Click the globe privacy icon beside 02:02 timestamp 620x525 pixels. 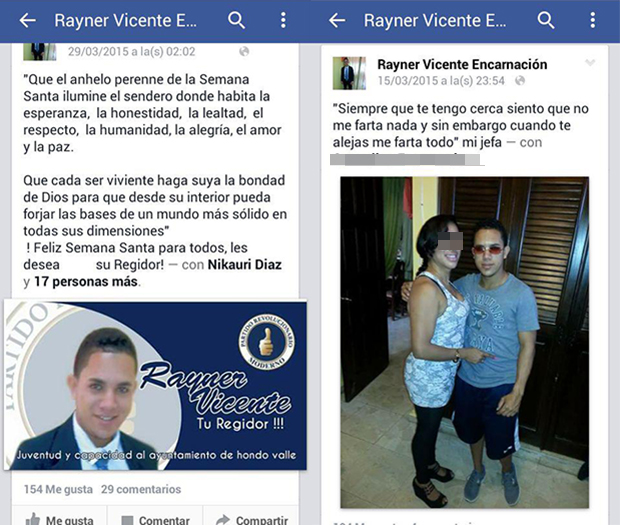click(244, 52)
